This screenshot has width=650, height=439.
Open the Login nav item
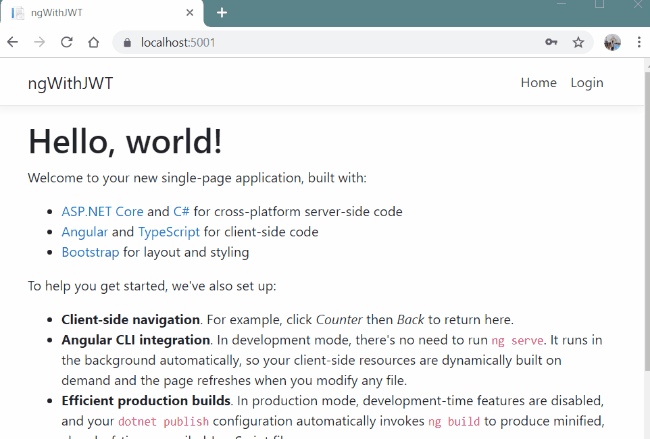click(587, 83)
